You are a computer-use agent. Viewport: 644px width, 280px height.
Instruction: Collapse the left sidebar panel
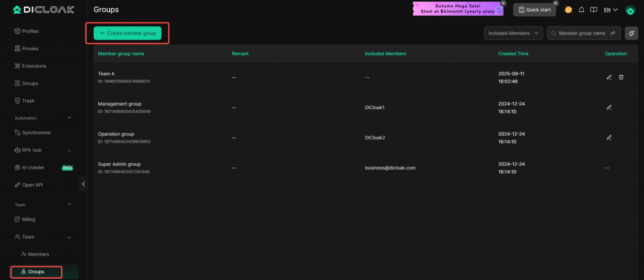pyautogui.click(x=84, y=184)
